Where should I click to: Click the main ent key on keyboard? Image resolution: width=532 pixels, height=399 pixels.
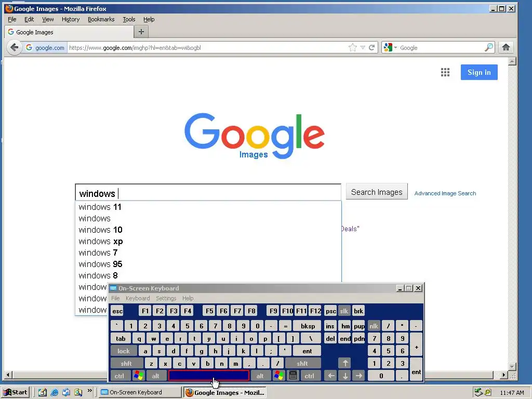coord(307,351)
